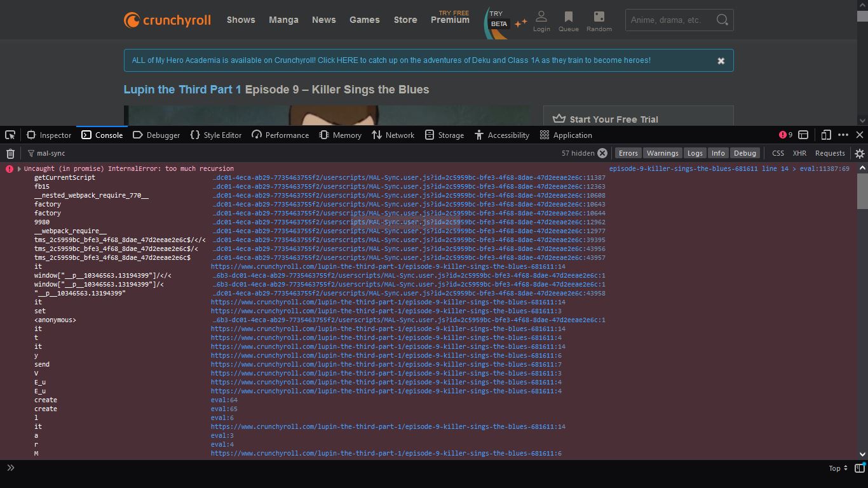Clear the console with the trash icon

click(10, 153)
